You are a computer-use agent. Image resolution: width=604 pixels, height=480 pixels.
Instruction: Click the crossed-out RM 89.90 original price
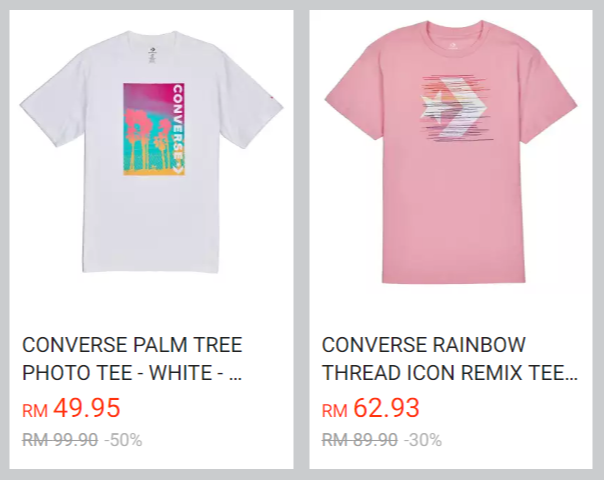[359, 440]
